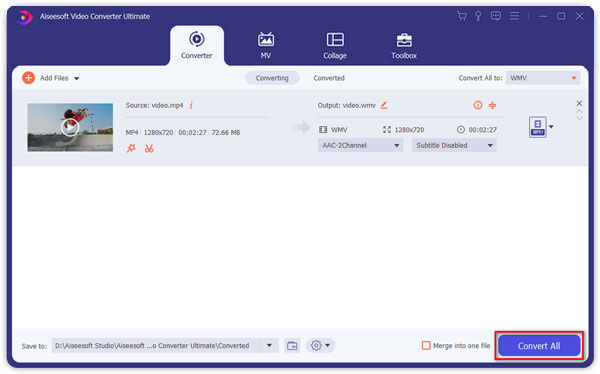Open the hamburger menu in title bar
The width and height of the screenshot is (600, 374).
[x=514, y=16]
